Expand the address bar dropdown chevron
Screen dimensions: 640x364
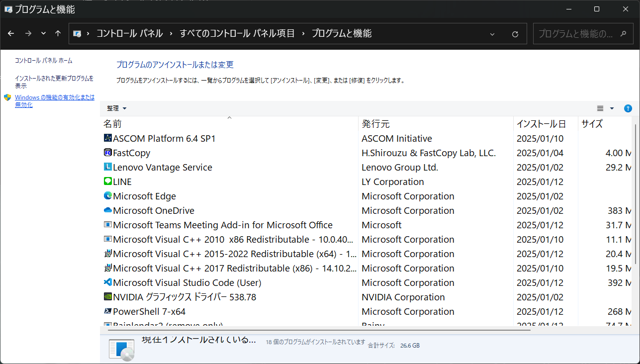[x=492, y=33]
